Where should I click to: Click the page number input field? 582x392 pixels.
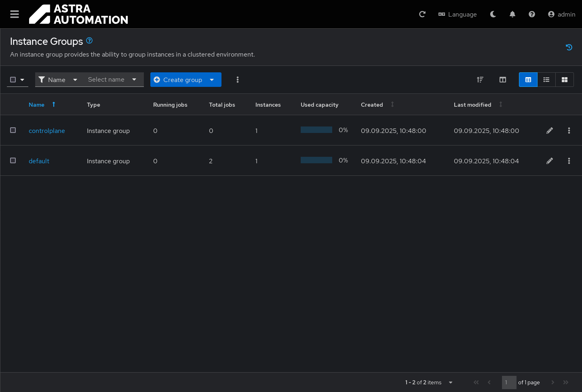coord(509,382)
